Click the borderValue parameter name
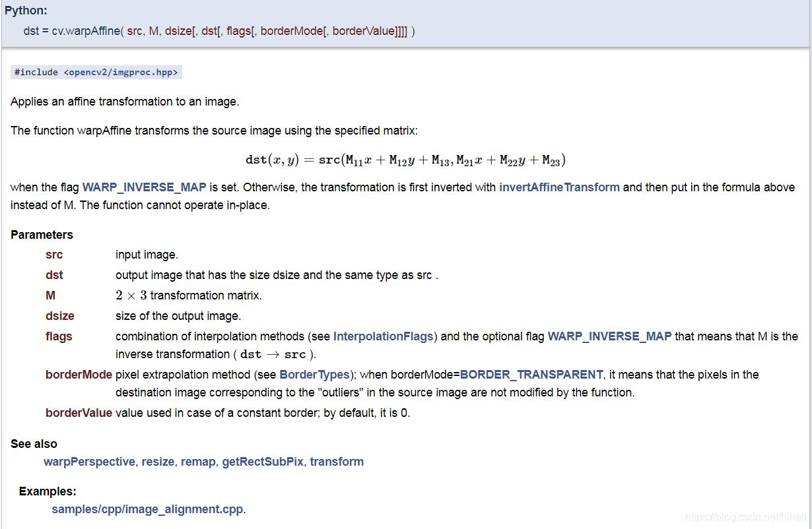 [79, 414]
